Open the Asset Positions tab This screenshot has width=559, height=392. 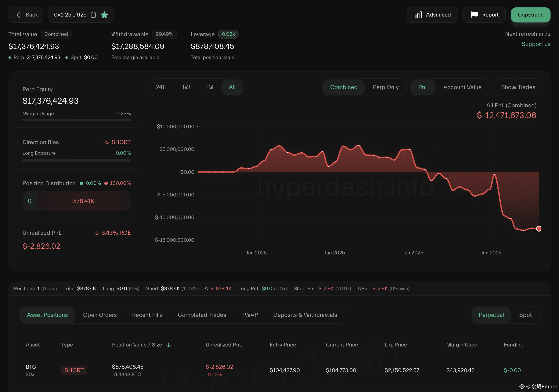tap(47, 315)
